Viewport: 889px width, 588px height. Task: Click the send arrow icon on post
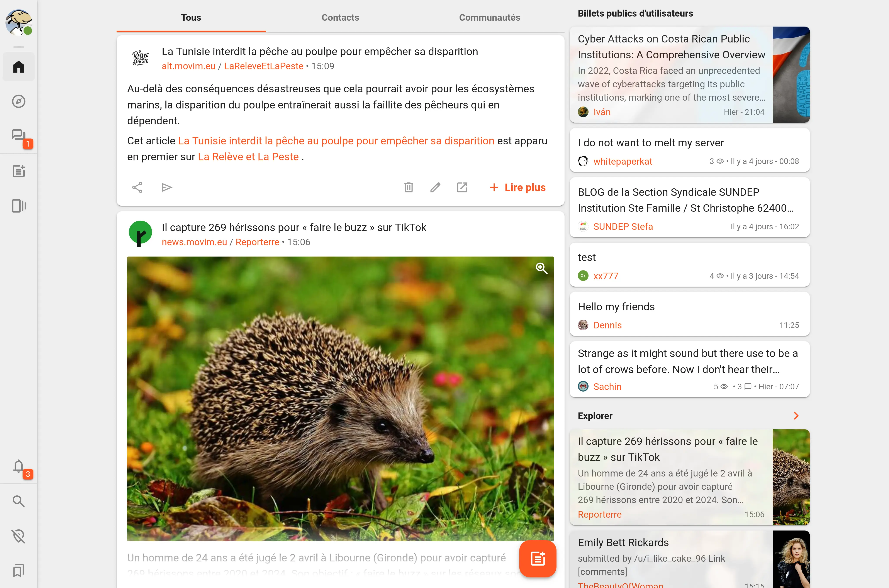166,188
